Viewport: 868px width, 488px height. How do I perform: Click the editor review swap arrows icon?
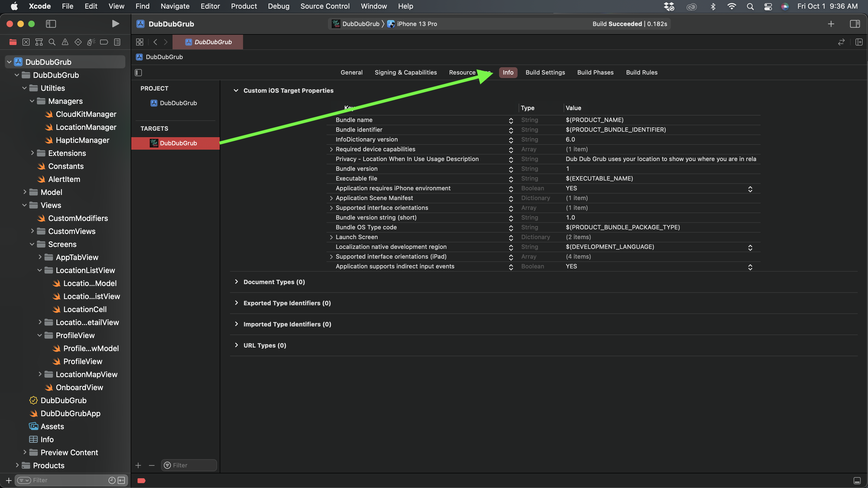tap(841, 42)
